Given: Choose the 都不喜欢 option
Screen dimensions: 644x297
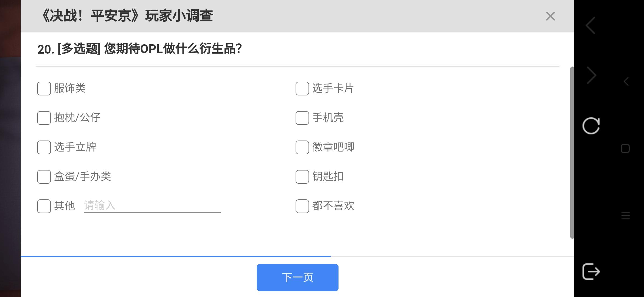Looking at the screenshot, I should pos(302,206).
